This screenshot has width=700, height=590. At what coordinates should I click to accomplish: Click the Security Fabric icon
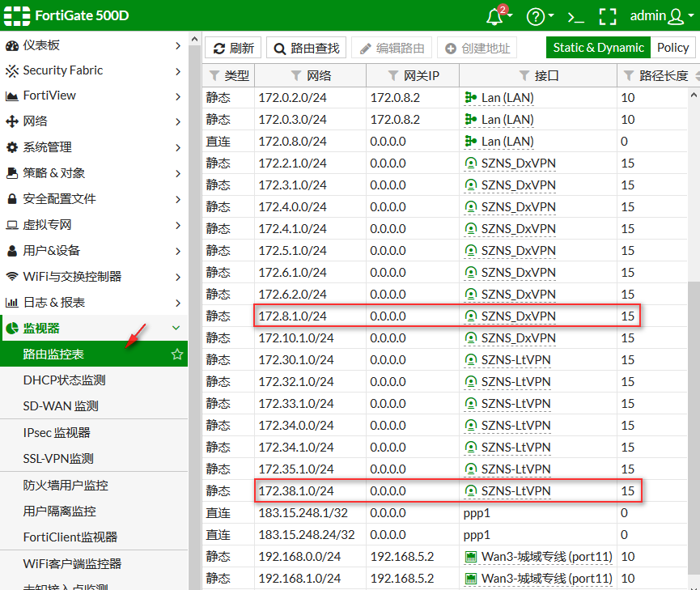point(12,70)
